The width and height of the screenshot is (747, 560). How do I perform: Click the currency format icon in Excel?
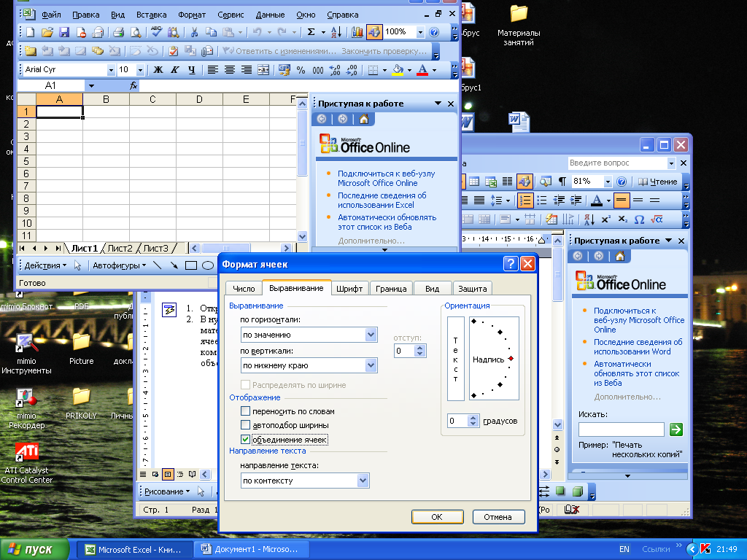[285, 70]
